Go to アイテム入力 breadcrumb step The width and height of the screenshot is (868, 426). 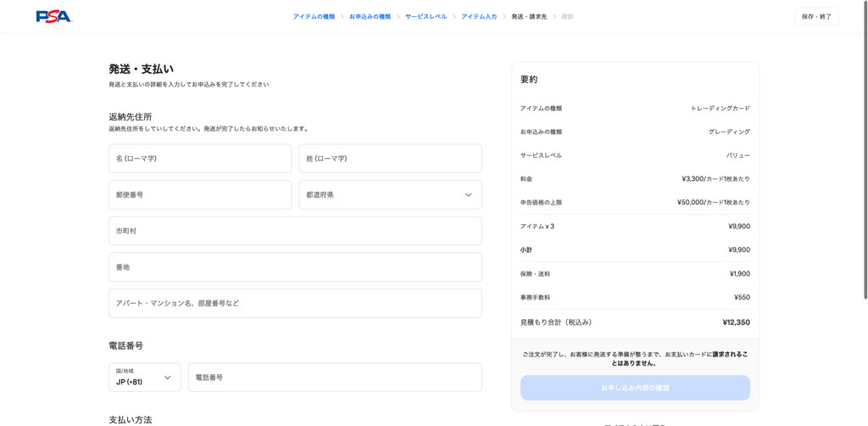coord(479,17)
